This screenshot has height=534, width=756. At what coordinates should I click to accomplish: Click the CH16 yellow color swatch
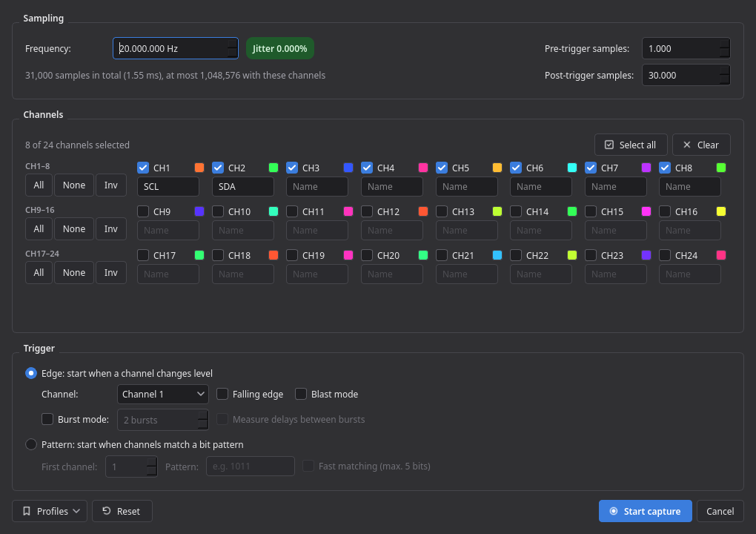(x=721, y=211)
